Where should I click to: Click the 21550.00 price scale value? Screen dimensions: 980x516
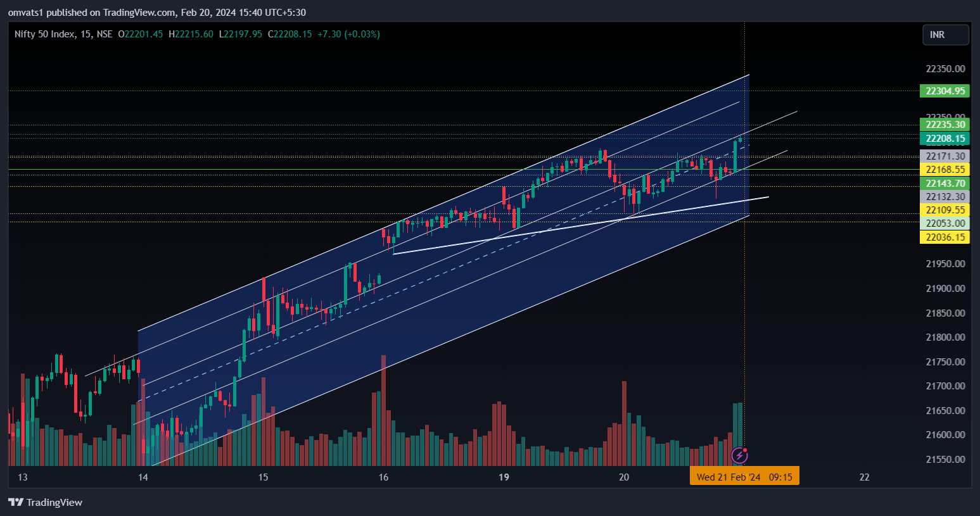tap(945, 460)
